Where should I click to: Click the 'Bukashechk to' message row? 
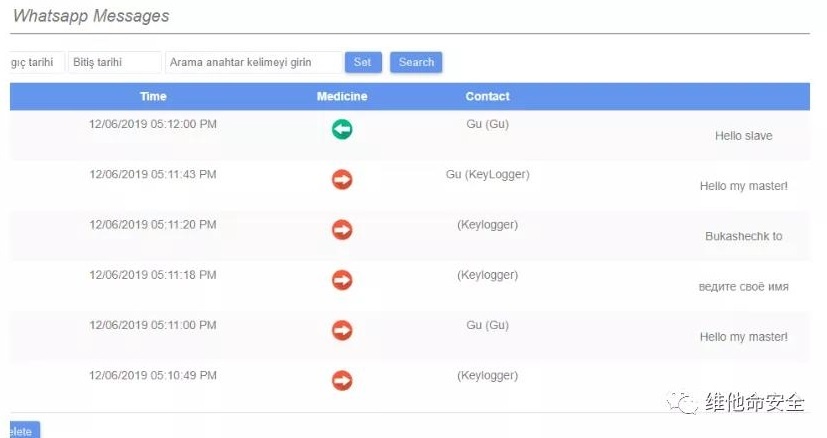(743, 237)
